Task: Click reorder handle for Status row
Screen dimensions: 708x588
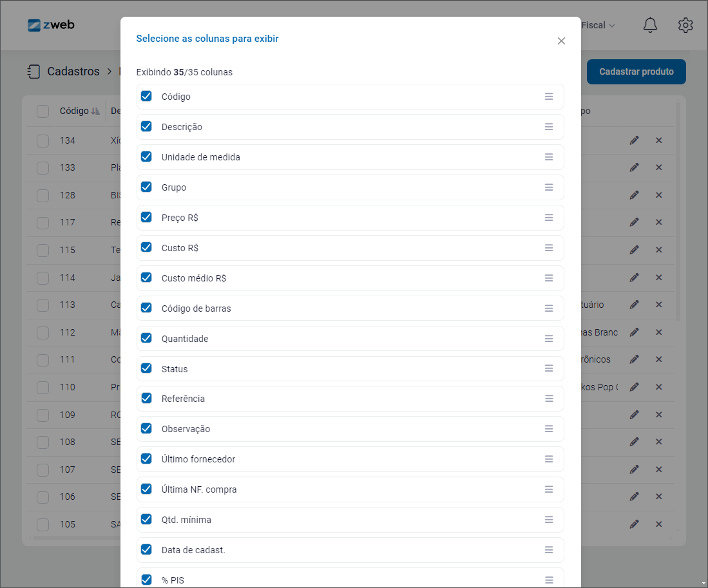Action: tap(549, 368)
